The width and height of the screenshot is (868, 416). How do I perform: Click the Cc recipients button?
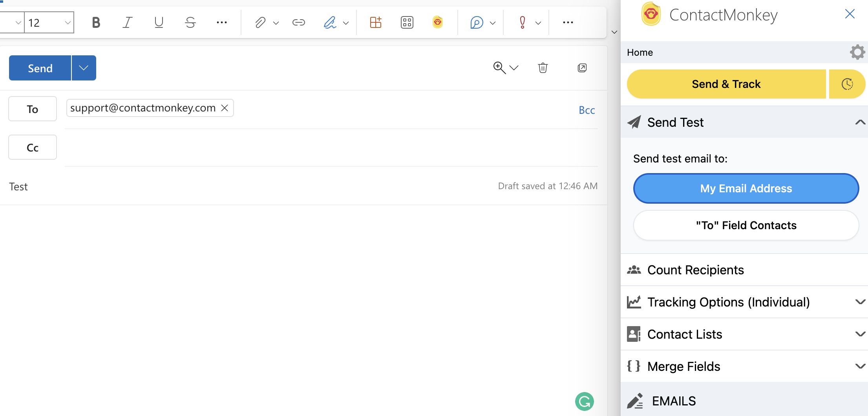click(x=33, y=147)
